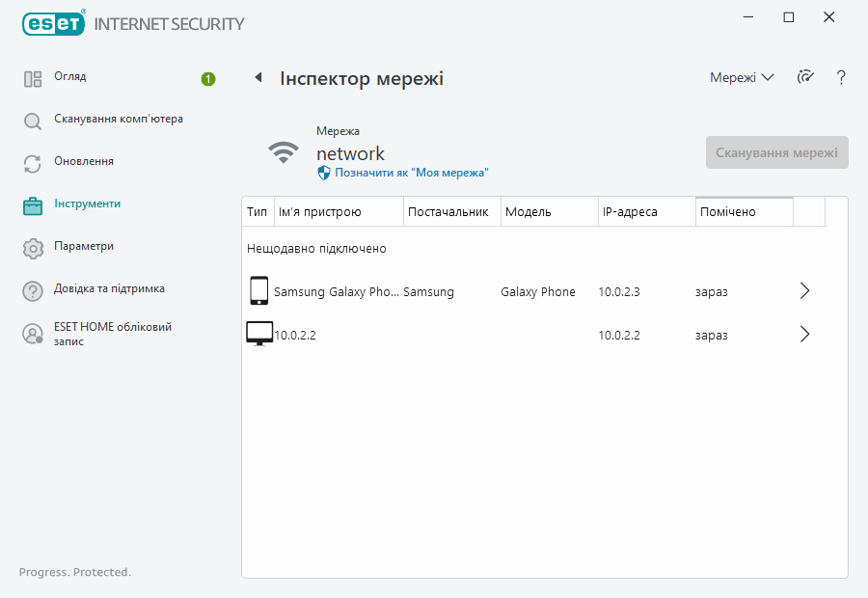The width and height of the screenshot is (868, 598).
Task: Click the Позначити як "Моя мережа" link
Action: click(x=411, y=173)
